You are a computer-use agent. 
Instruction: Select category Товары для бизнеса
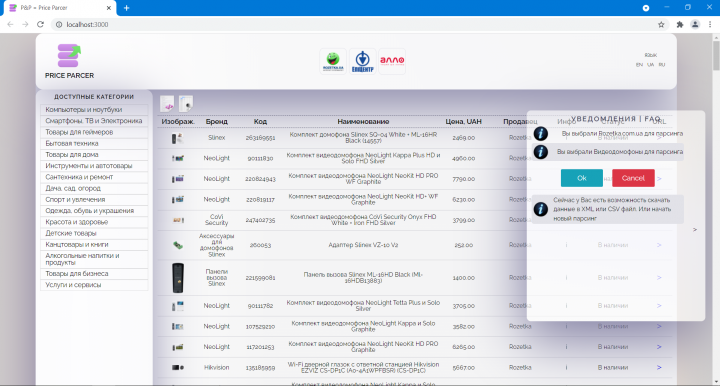point(94,274)
